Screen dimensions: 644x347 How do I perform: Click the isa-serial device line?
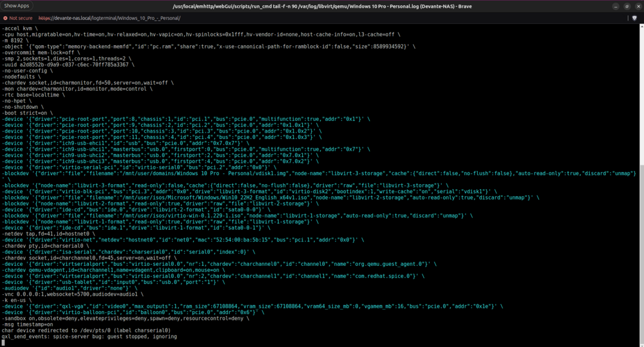(129, 252)
